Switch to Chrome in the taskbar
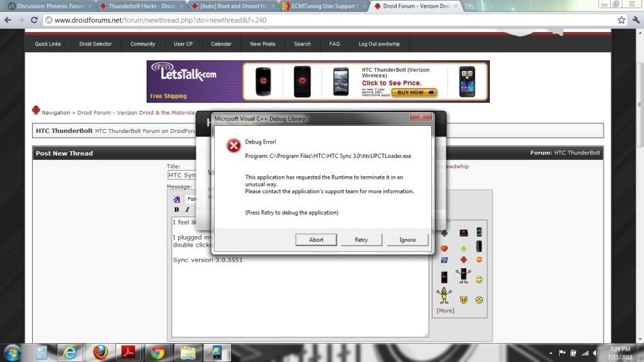The image size is (644, 362). coord(157,353)
